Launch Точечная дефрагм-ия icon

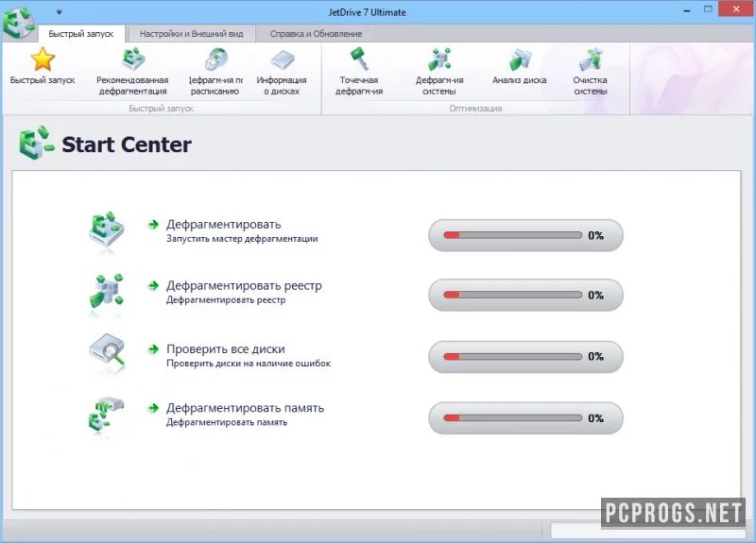tap(359, 59)
